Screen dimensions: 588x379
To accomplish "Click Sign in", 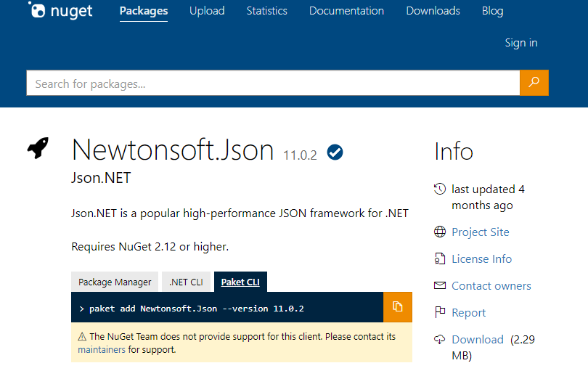I will (521, 43).
